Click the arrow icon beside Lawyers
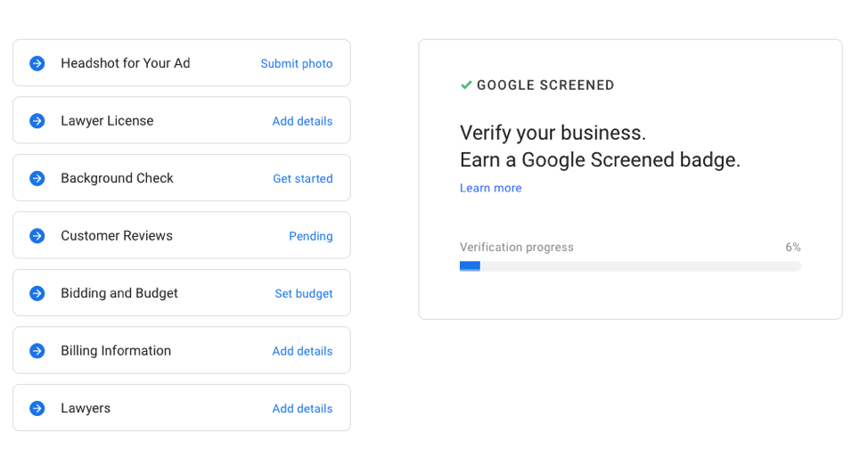The image size is (868, 465). tap(37, 409)
